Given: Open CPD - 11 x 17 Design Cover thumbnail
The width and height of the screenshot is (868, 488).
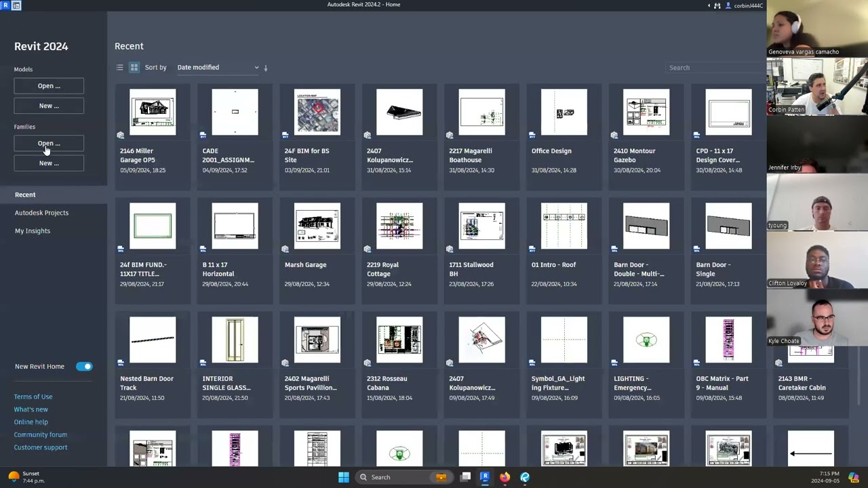Looking at the screenshot, I should click(x=728, y=112).
